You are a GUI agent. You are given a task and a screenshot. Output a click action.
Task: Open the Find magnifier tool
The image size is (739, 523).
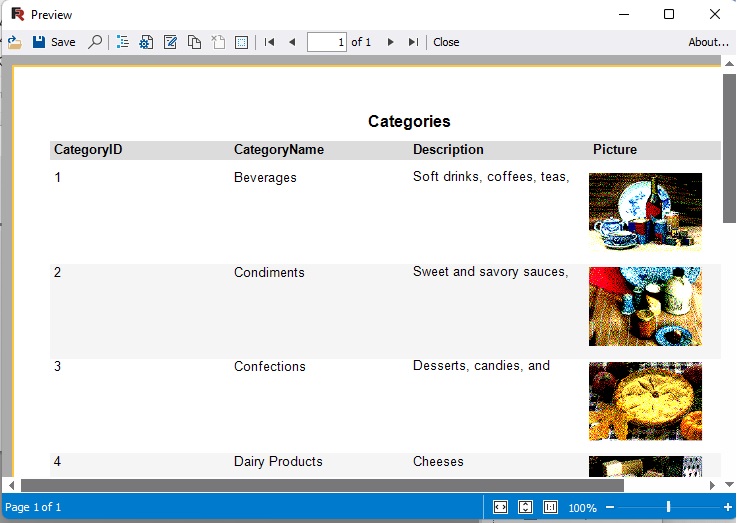point(95,42)
